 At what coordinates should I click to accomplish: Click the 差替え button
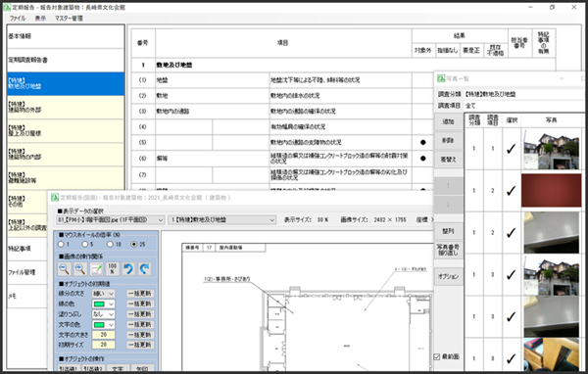[448, 160]
